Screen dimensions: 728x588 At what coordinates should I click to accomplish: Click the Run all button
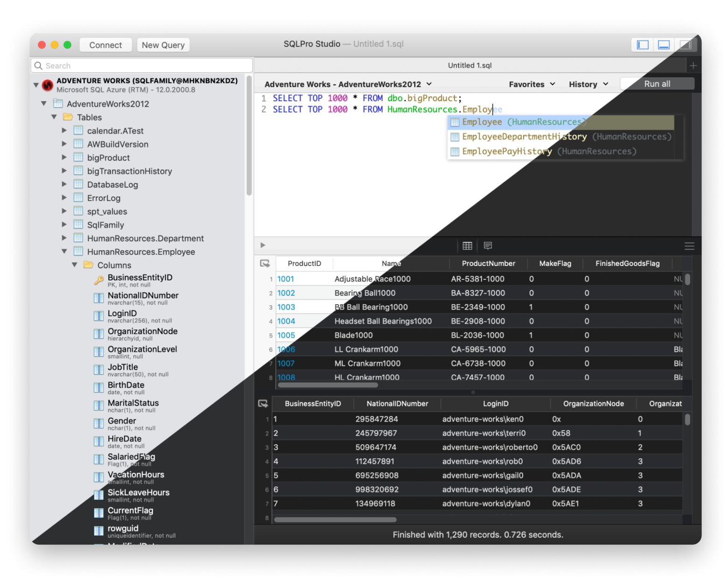(x=657, y=84)
